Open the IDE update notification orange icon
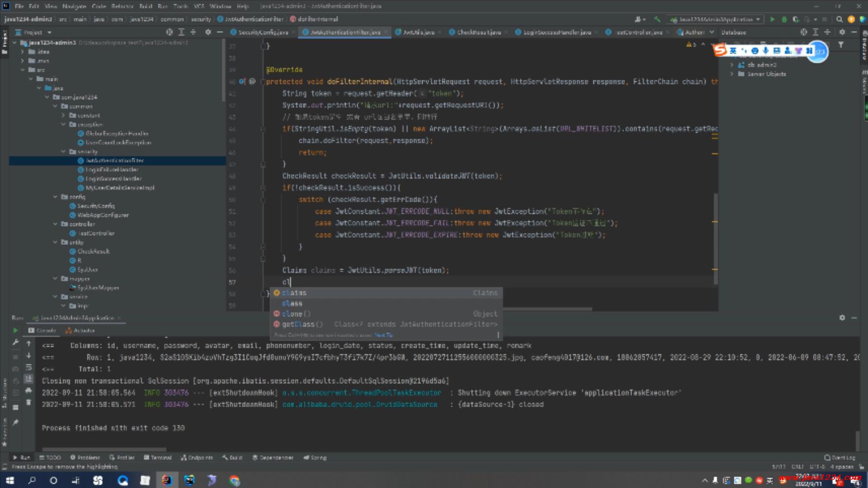The image size is (868, 488). (x=851, y=19)
